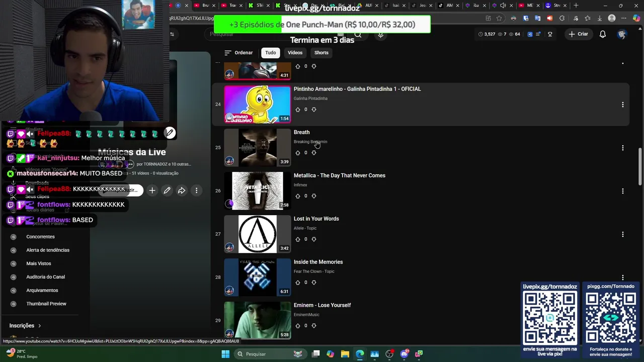Upvote Lost in Your Words
The image size is (644, 362).
click(x=298, y=239)
